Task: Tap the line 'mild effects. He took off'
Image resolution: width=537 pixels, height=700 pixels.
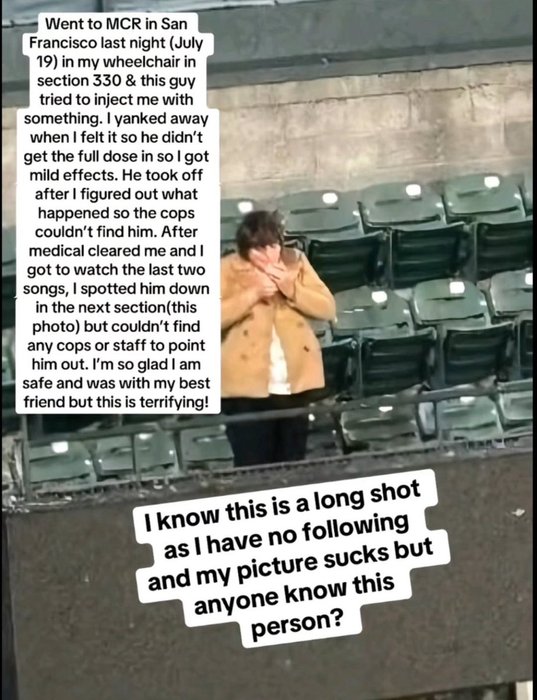Action: (116, 175)
